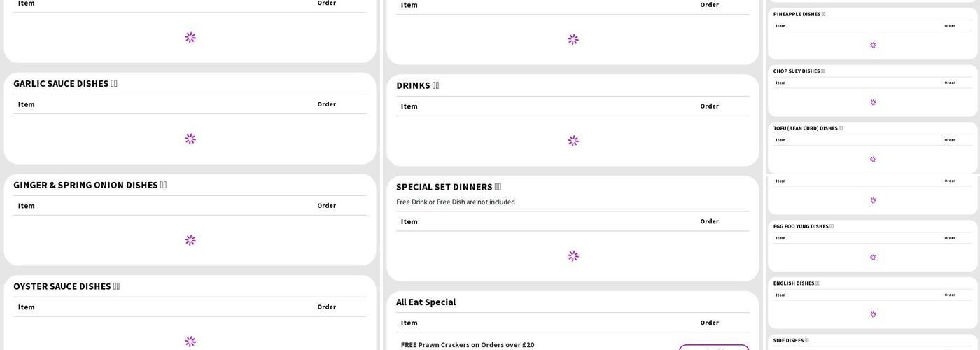Click the All Eat Special heading

click(426, 302)
